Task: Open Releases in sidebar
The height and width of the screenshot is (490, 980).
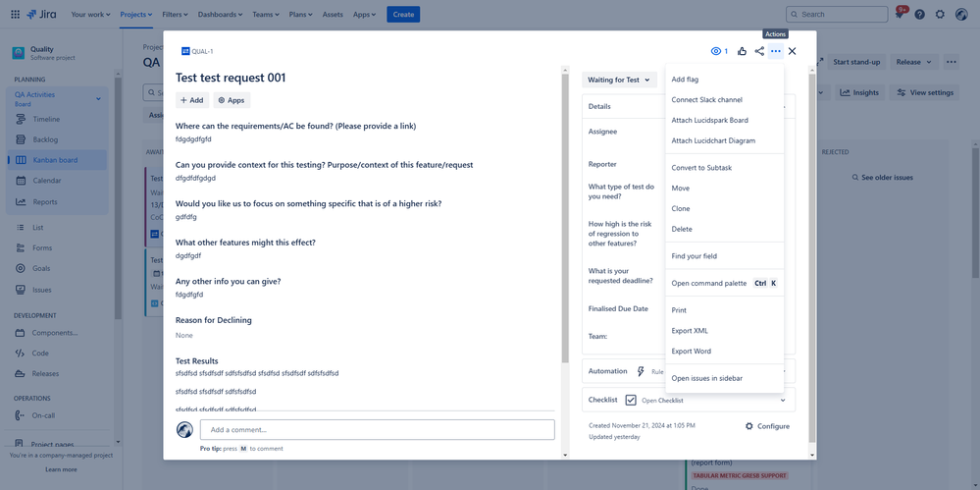Action: tap(58, 373)
